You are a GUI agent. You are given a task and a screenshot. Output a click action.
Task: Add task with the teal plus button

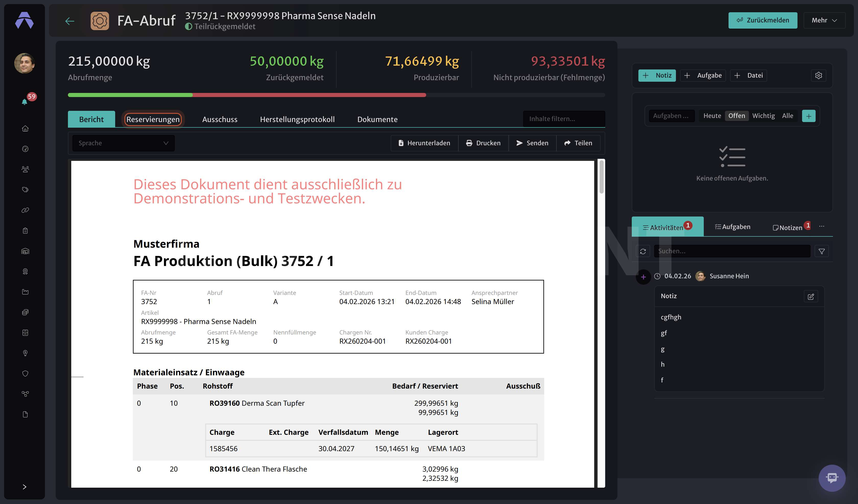click(x=809, y=116)
